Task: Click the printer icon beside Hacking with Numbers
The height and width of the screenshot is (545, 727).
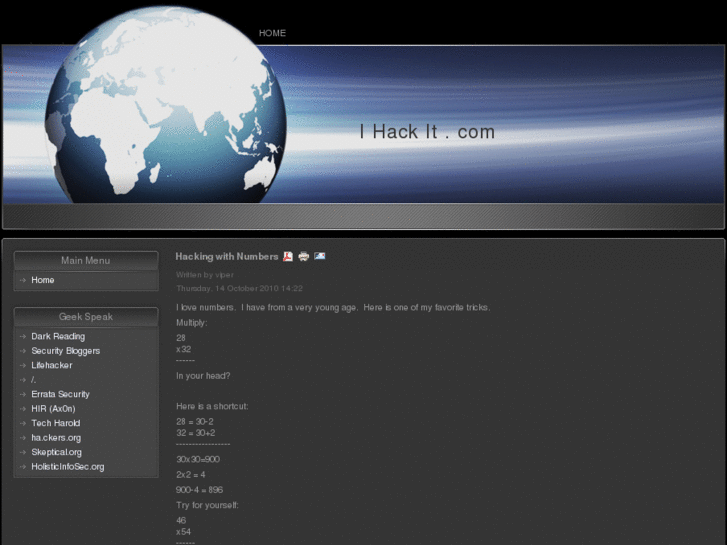Action: [304, 256]
